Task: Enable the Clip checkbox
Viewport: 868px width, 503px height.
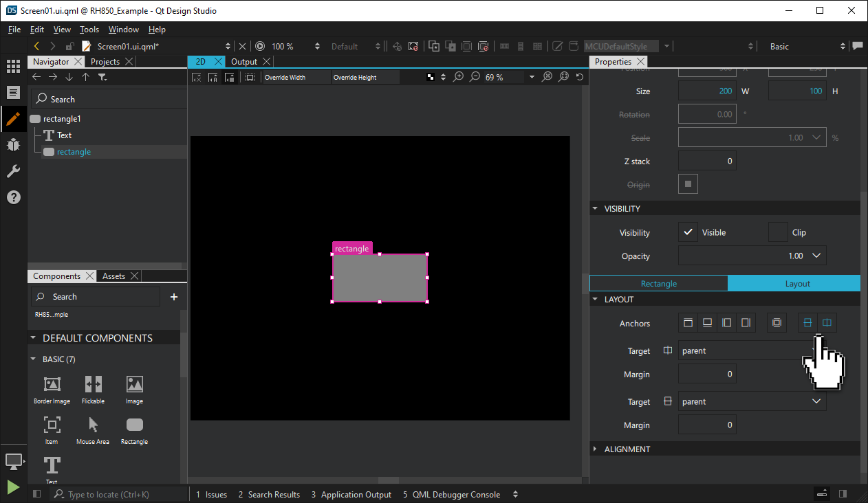Action: (x=778, y=232)
